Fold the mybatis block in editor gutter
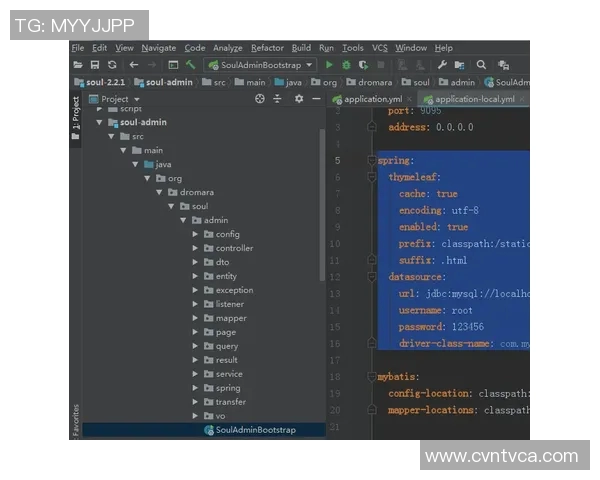The width and height of the screenshot is (600, 480). (x=371, y=378)
